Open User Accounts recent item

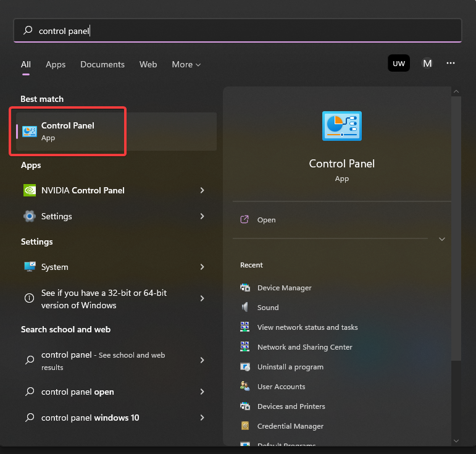click(281, 386)
